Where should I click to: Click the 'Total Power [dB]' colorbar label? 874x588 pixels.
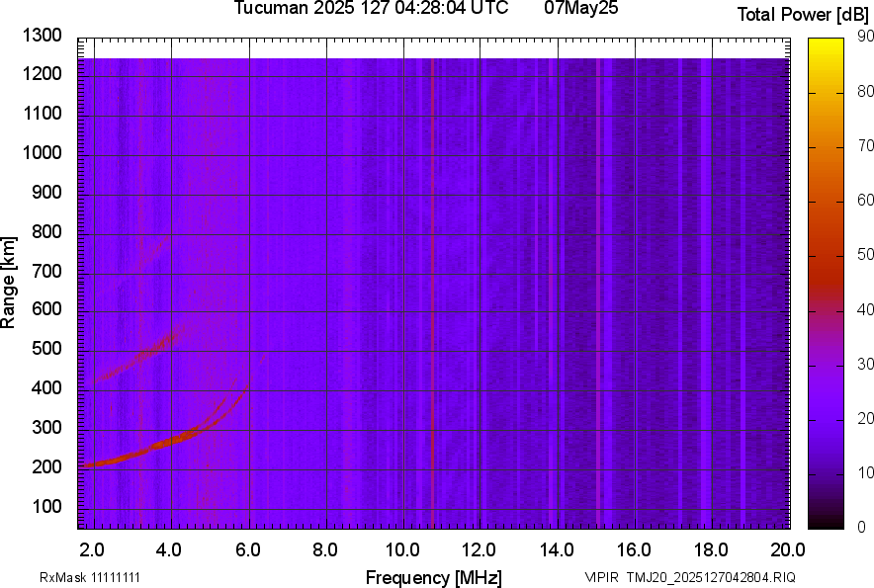(803, 15)
